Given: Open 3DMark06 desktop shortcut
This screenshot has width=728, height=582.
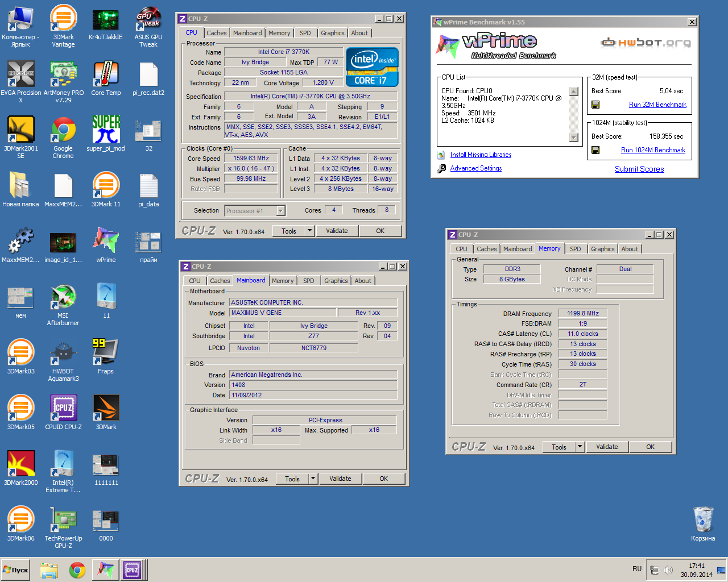Looking at the screenshot, I should click(x=21, y=524).
